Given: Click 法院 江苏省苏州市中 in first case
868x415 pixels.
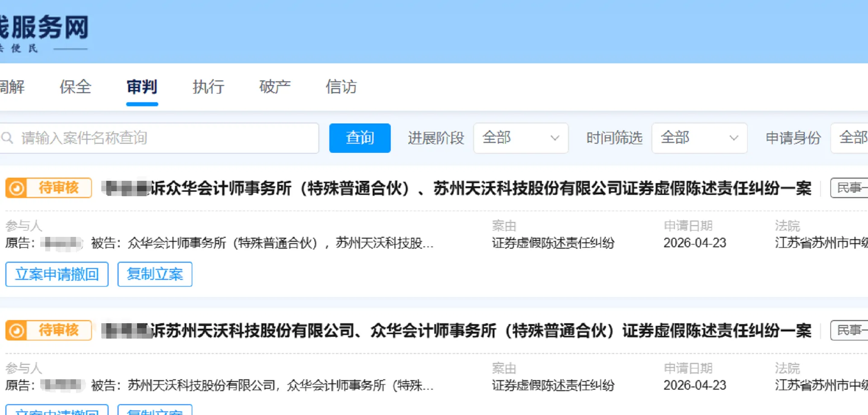Looking at the screenshot, I should point(821,243).
